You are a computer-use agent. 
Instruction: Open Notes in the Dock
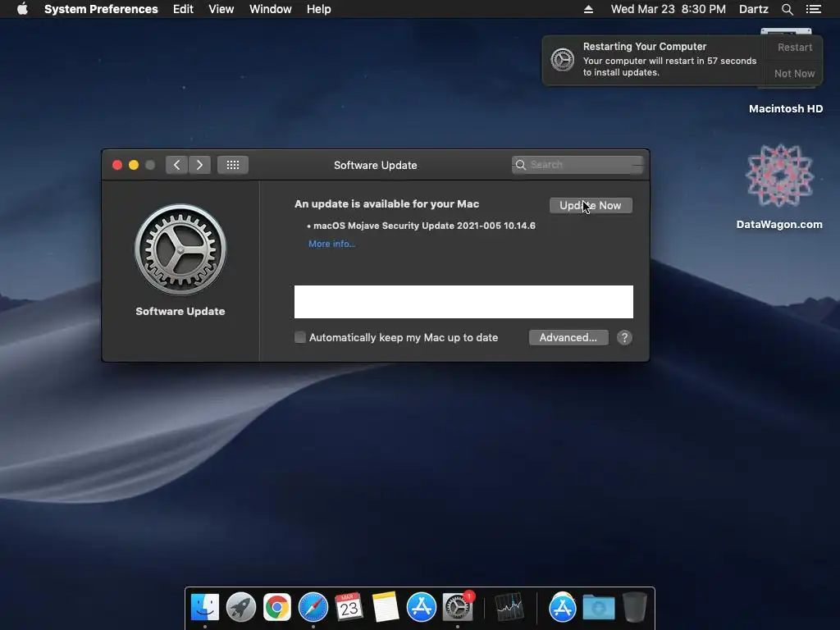click(x=386, y=607)
